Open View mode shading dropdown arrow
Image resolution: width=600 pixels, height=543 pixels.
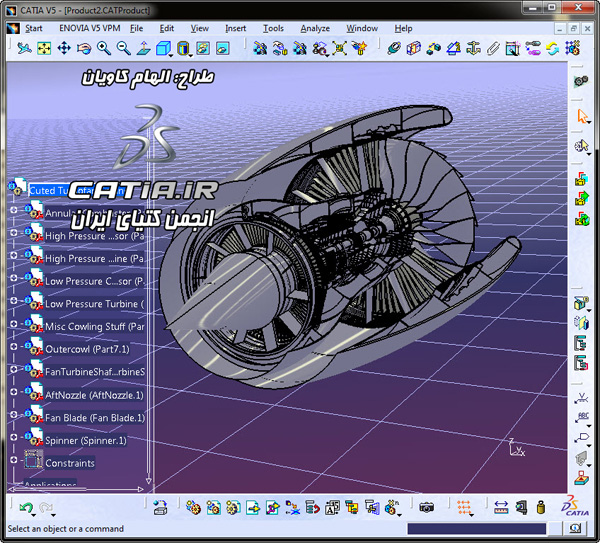[x=191, y=56]
